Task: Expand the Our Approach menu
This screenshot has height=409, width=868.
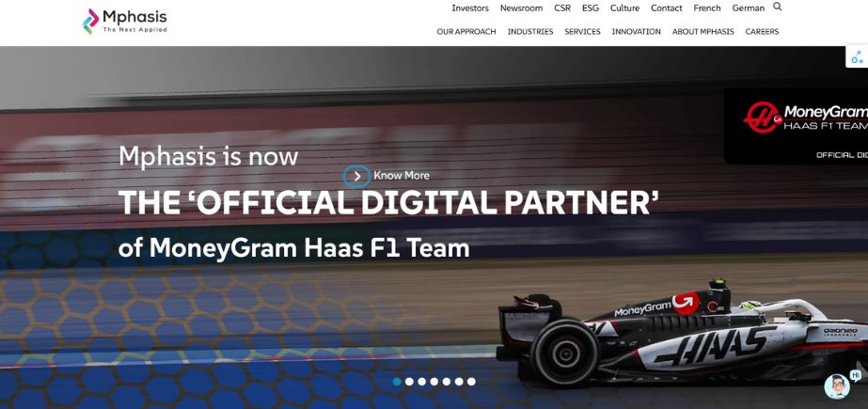Action: [466, 32]
